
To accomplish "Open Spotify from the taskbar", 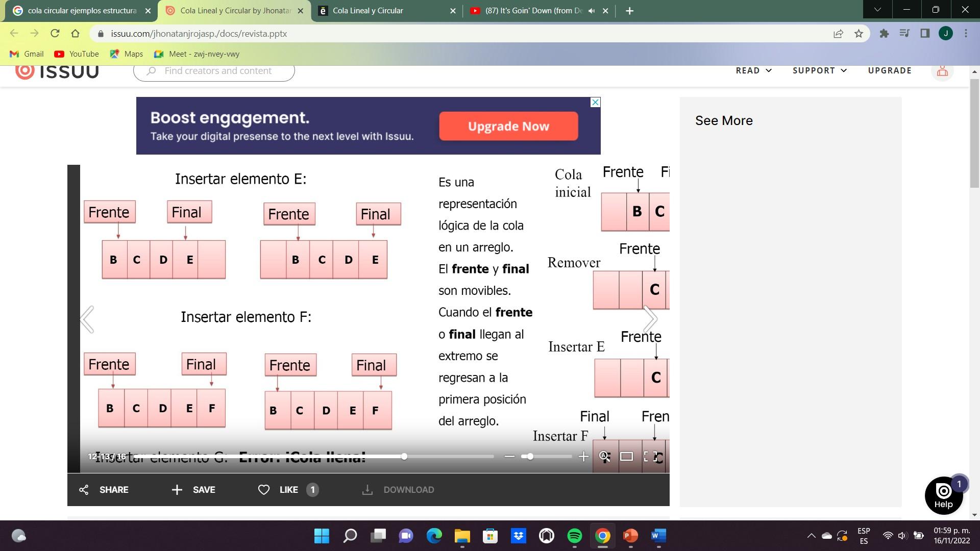I will [x=574, y=536].
